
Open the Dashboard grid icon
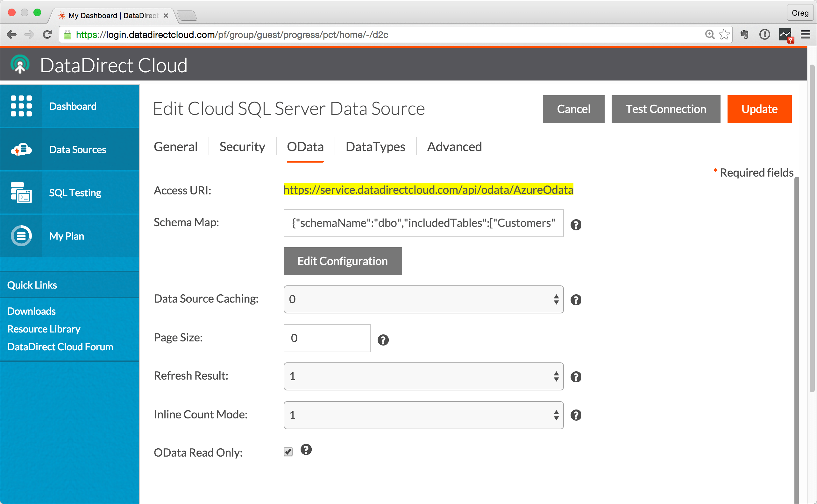[x=21, y=106]
